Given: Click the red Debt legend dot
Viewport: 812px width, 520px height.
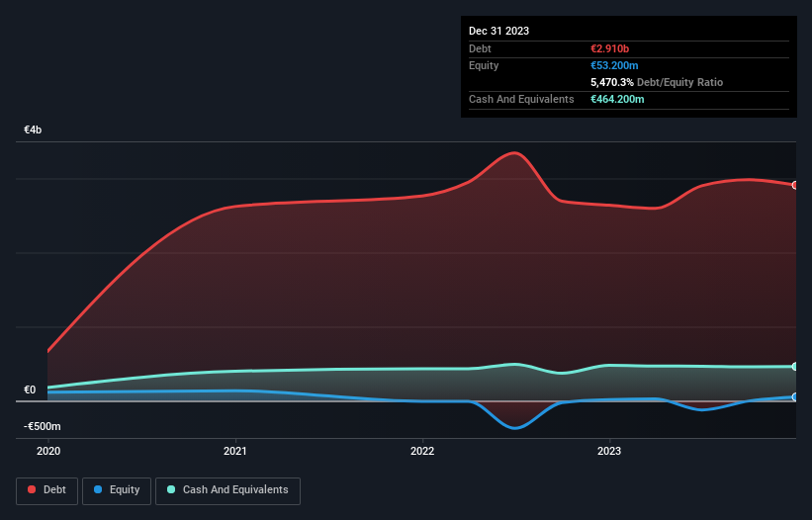Looking at the screenshot, I should (32, 489).
